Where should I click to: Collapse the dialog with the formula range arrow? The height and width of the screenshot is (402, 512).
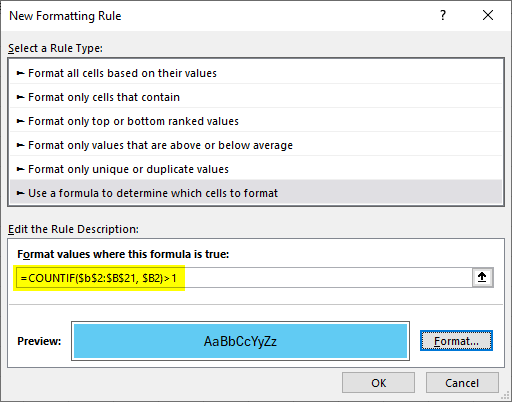point(482,277)
